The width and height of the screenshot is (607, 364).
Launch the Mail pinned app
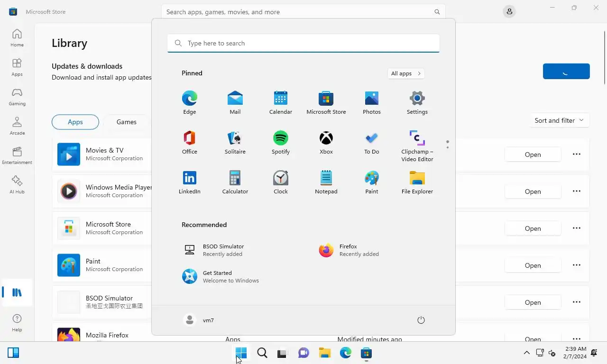click(x=235, y=103)
